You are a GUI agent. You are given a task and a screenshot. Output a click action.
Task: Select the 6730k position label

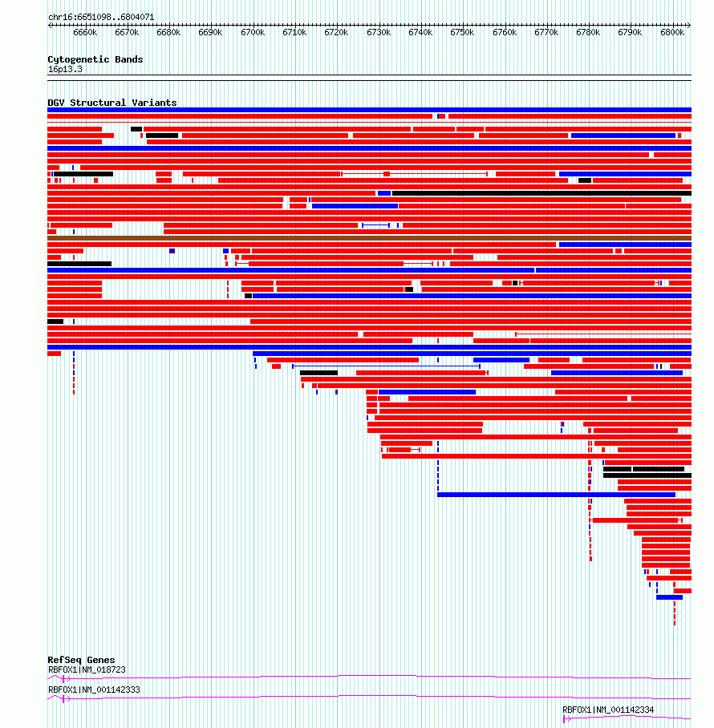379,33
